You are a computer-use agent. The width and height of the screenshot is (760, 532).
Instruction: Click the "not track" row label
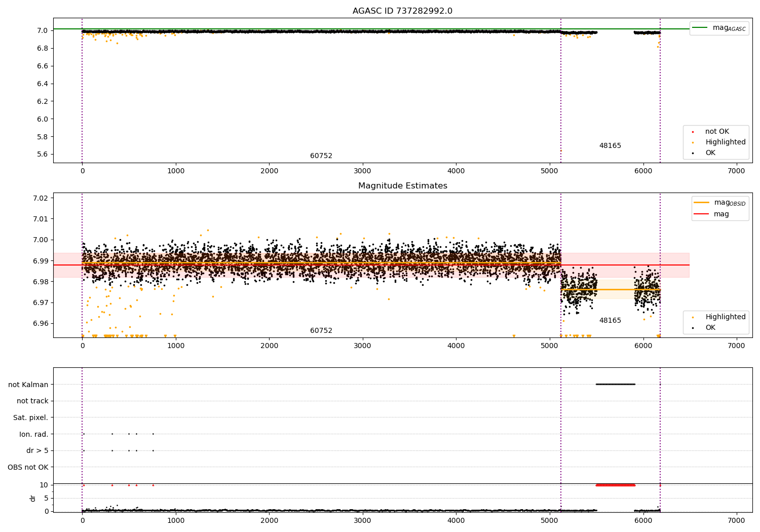click(32, 401)
